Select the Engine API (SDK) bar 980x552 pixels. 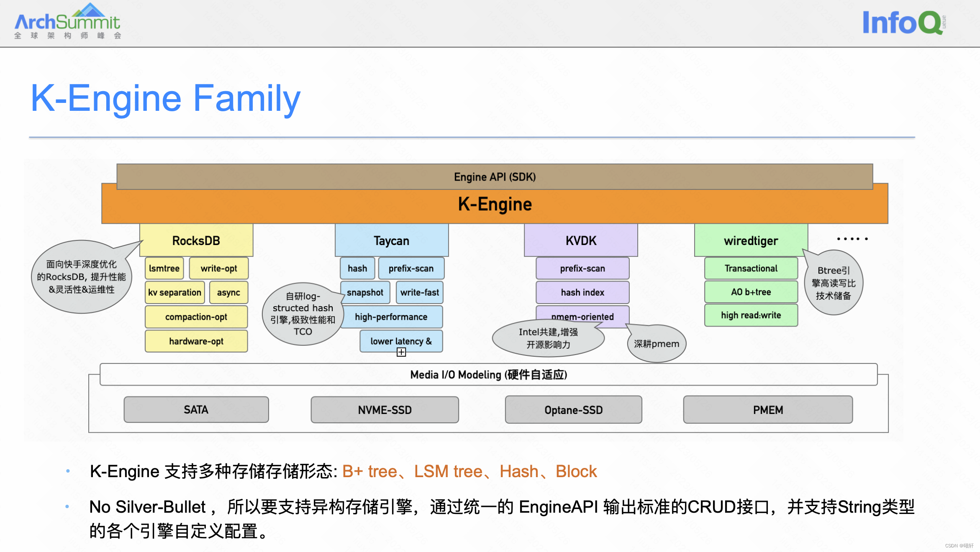pyautogui.click(x=495, y=176)
